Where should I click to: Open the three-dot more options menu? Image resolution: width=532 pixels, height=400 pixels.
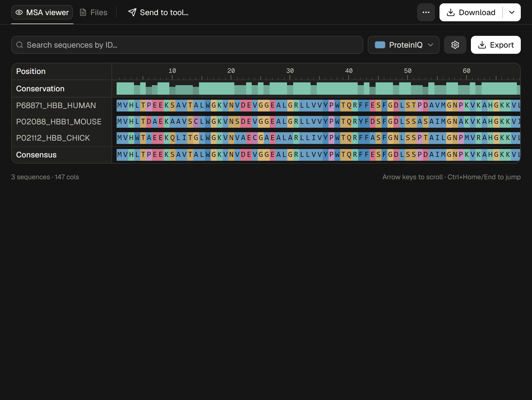click(x=426, y=12)
